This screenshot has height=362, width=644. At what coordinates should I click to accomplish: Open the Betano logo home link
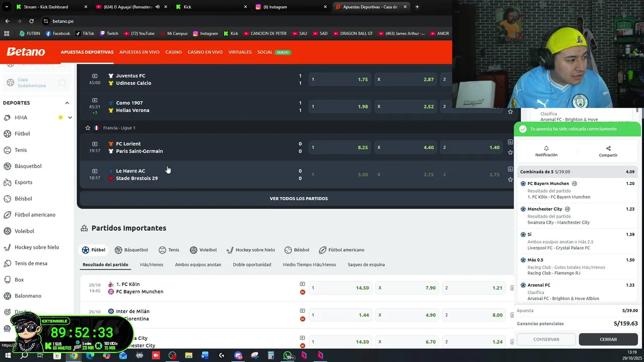[26, 52]
